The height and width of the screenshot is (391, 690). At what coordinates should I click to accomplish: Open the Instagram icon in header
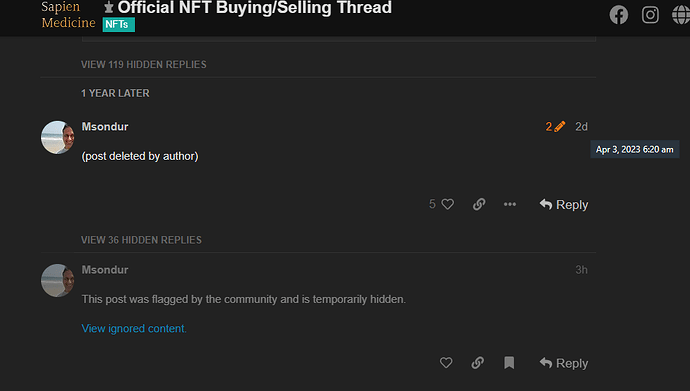tap(650, 15)
